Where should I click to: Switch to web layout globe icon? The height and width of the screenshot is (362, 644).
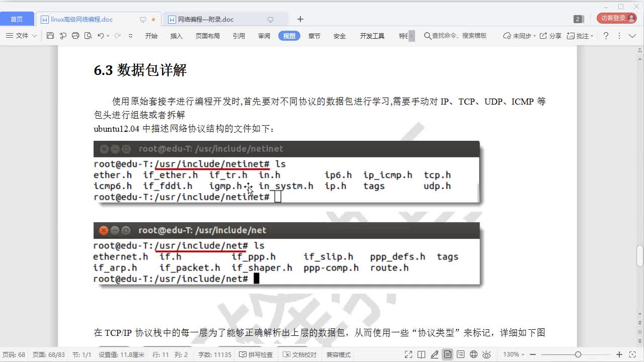coord(473,354)
